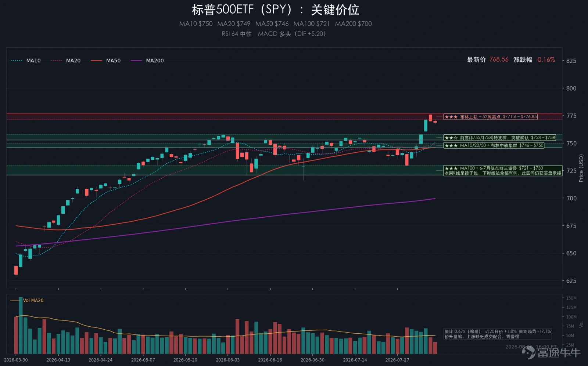Viewport: 588px width, 366px height.
Task: Click the first red candlestick near 630
Action: (16, 270)
